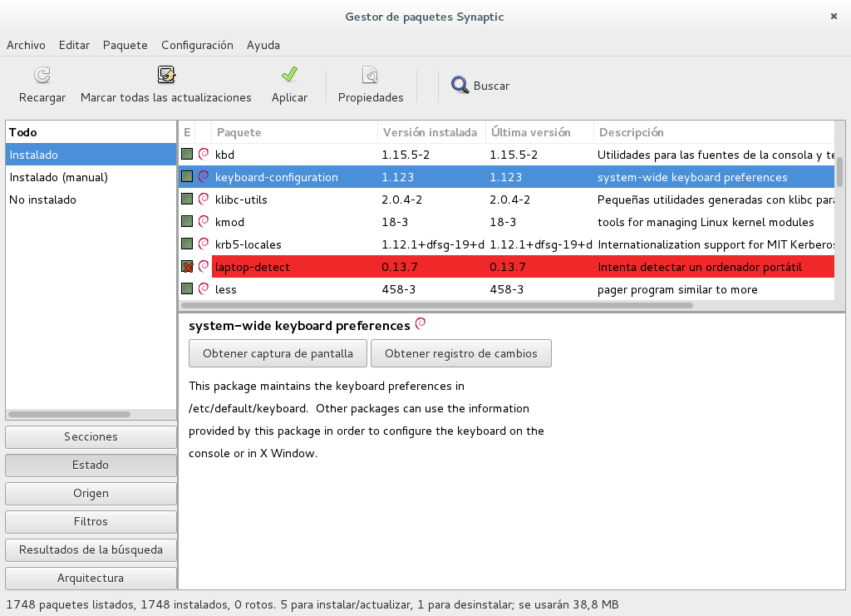Click Marcar todas las actualizaciones icon
The width and height of the screenshot is (851, 616).
point(166,75)
